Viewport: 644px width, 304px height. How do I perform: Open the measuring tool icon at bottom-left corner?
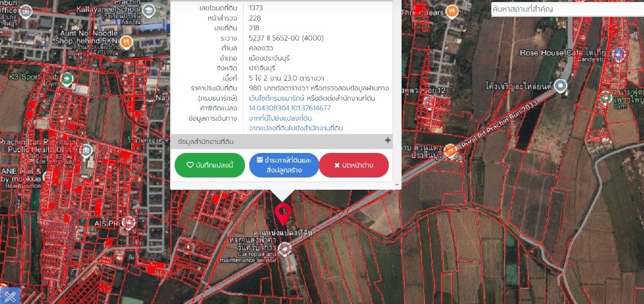click(10, 296)
